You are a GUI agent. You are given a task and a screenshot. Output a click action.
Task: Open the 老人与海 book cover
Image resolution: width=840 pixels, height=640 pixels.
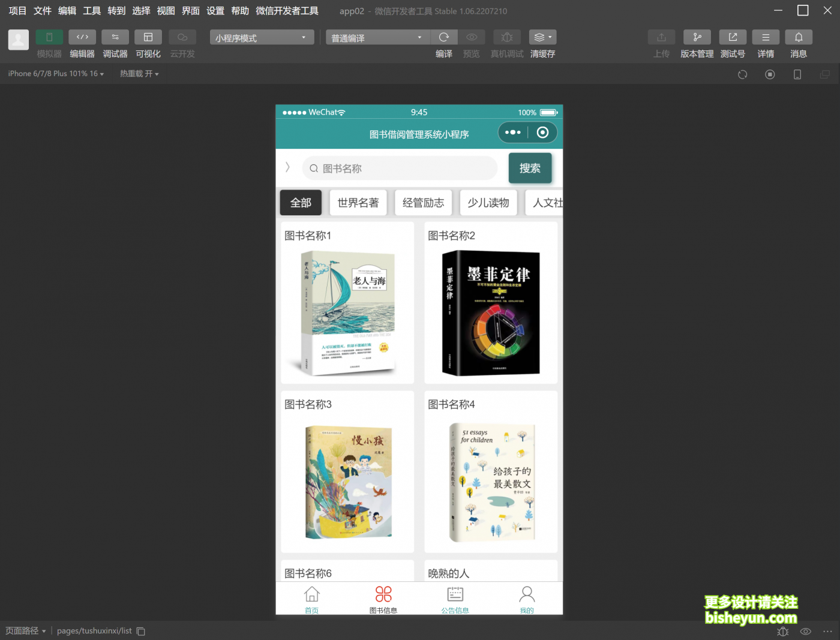click(x=348, y=313)
